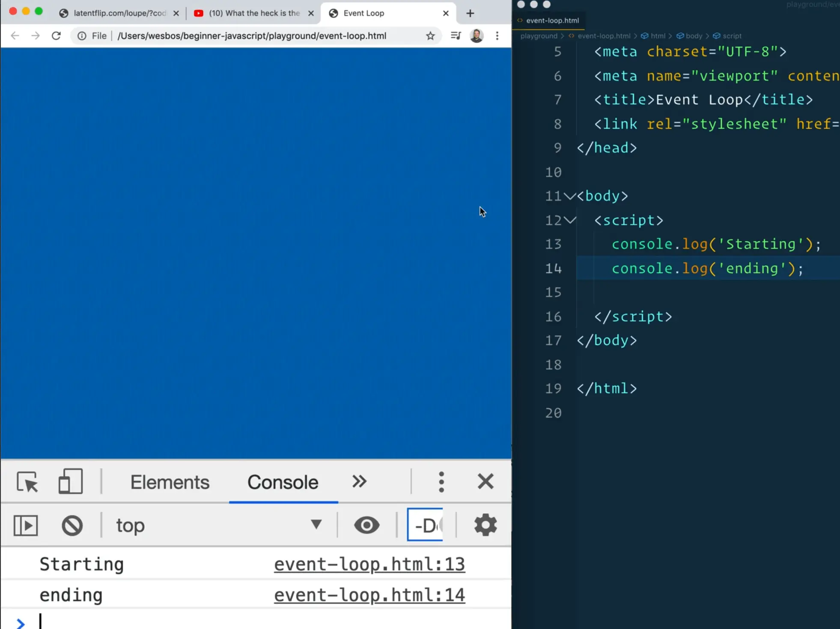Open the event-loop.html:13 source link
840x629 pixels.
coord(369,564)
